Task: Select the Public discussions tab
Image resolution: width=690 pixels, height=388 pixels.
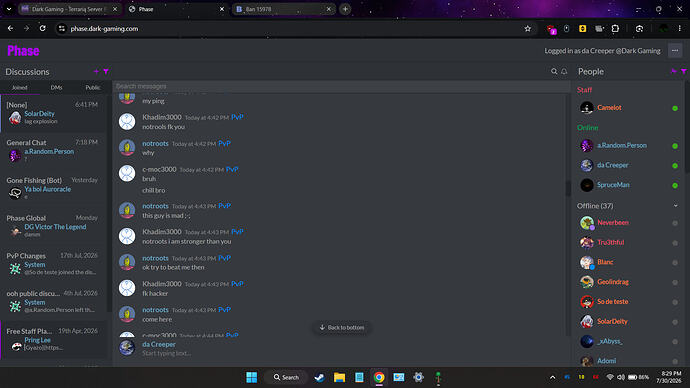Action: pyautogui.click(x=93, y=88)
